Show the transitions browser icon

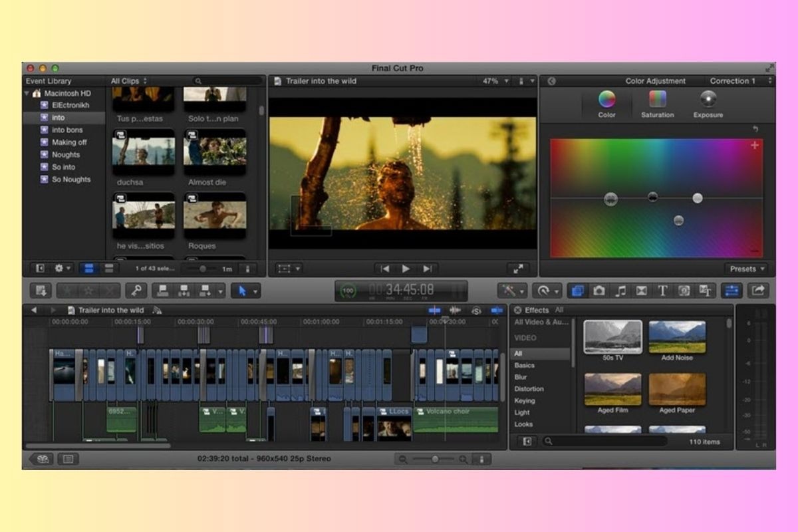pos(642,291)
